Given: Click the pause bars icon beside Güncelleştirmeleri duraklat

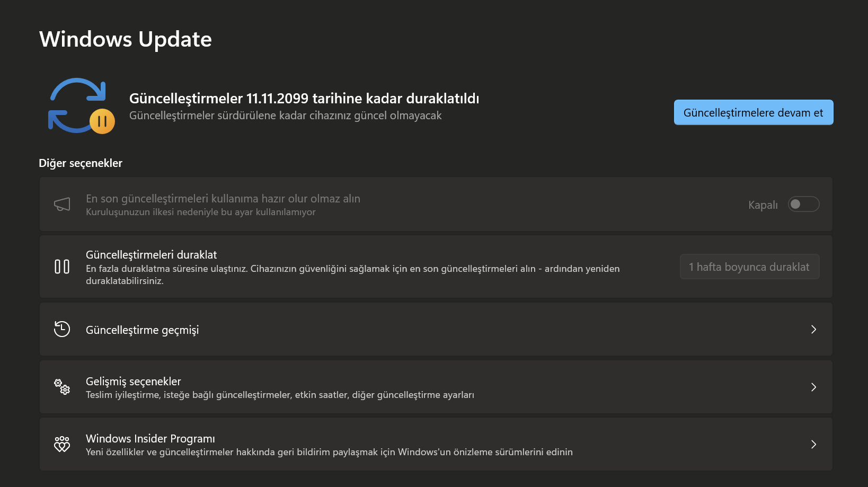Looking at the screenshot, I should click(62, 267).
